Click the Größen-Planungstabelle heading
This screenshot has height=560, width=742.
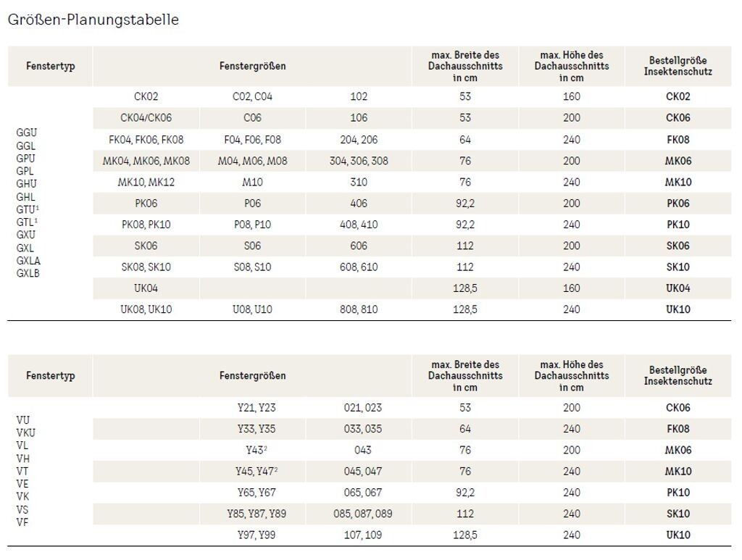[93, 20]
